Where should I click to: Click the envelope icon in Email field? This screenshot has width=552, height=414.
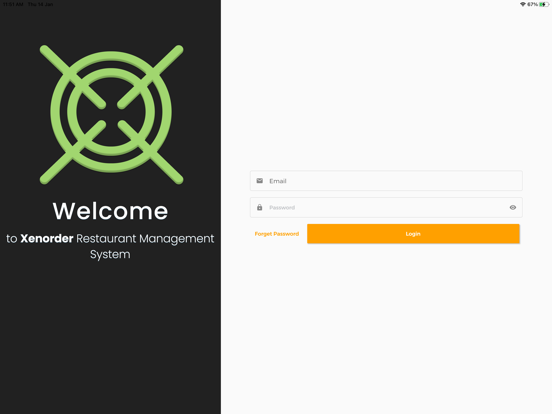point(259,181)
